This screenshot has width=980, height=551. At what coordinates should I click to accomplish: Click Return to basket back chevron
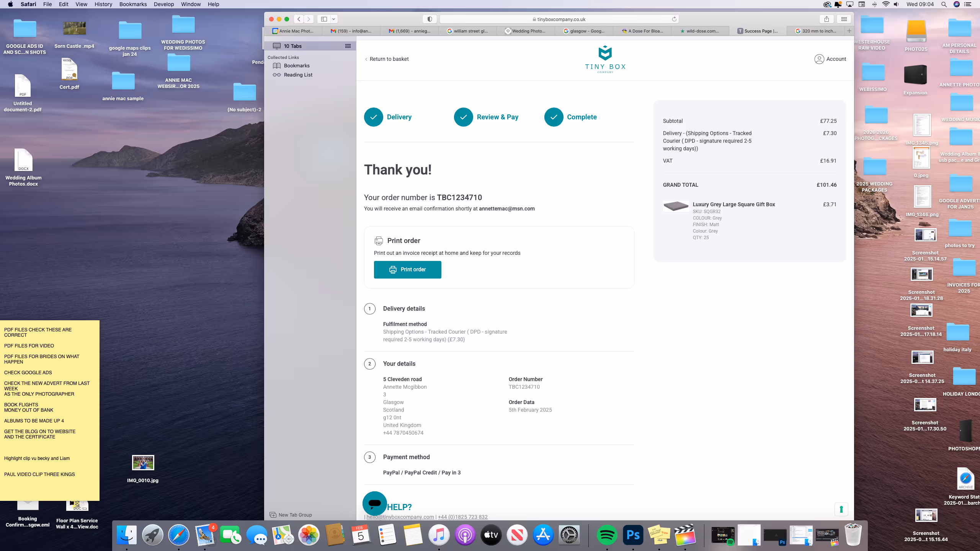click(x=366, y=59)
